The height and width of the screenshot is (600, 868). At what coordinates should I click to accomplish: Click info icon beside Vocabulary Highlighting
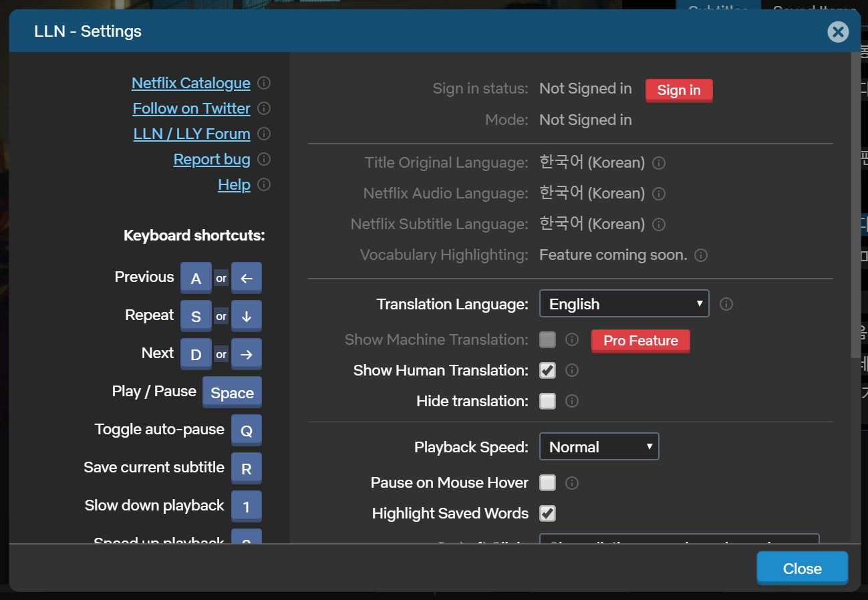point(701,255)
